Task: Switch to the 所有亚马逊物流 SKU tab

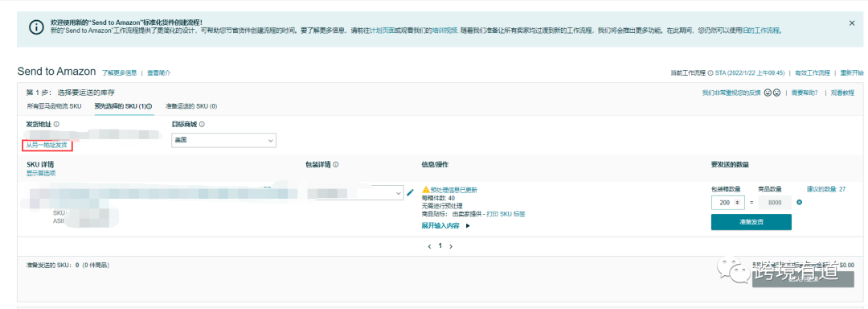Action: (x=55, y=105)
